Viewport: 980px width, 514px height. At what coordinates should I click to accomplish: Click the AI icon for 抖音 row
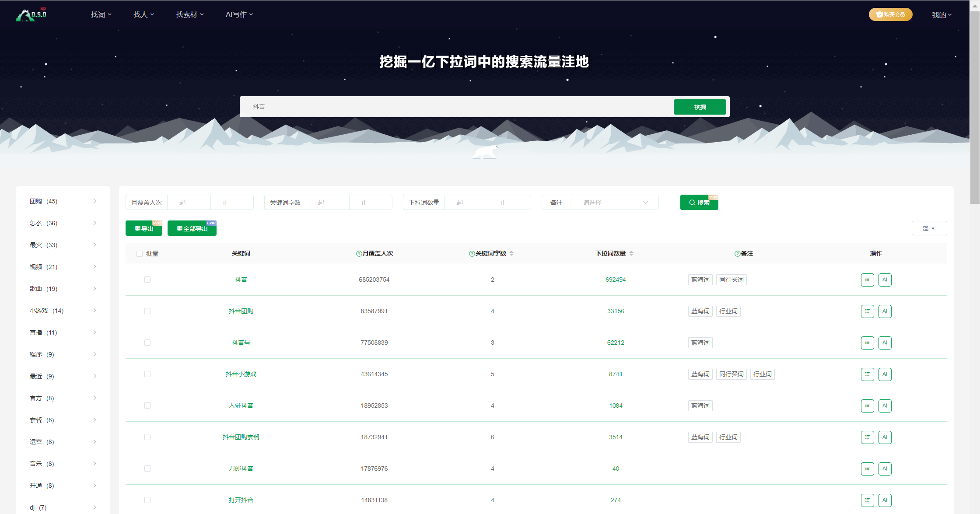885,280
